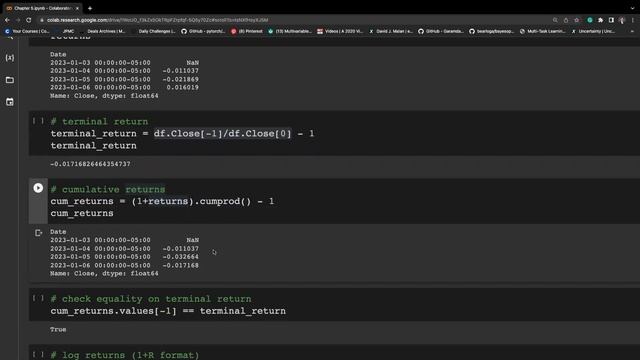
Task: Close the Chapter 5.ipynb tab
Action: click(x=77, y=8)
